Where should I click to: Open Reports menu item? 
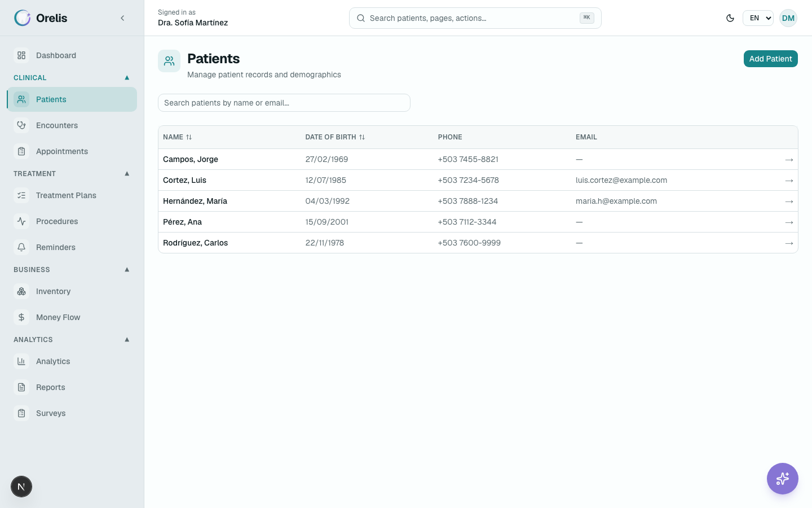point(72,387)
